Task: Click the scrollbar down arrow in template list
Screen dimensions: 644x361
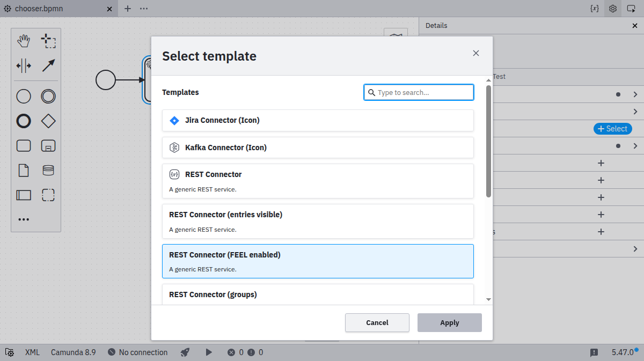Action: pyautogui.click(x=488, y=299)
